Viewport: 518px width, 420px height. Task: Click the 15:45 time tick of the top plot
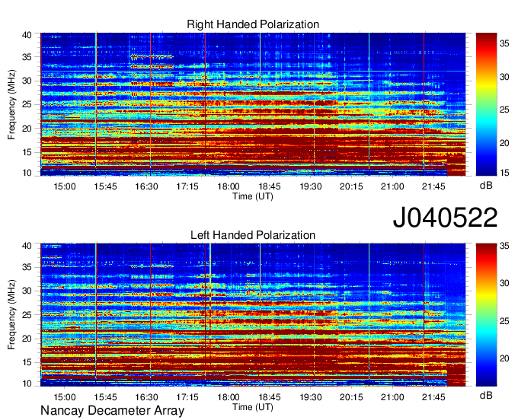click(106, 186)
